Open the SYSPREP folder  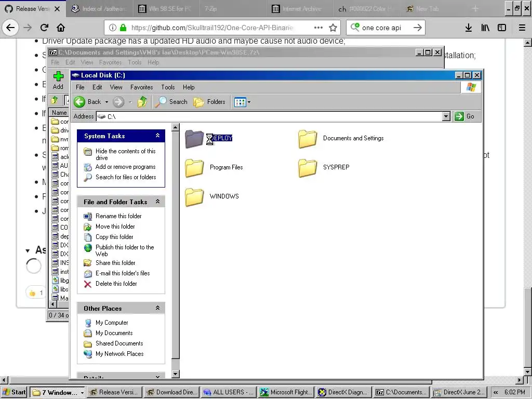324,167
